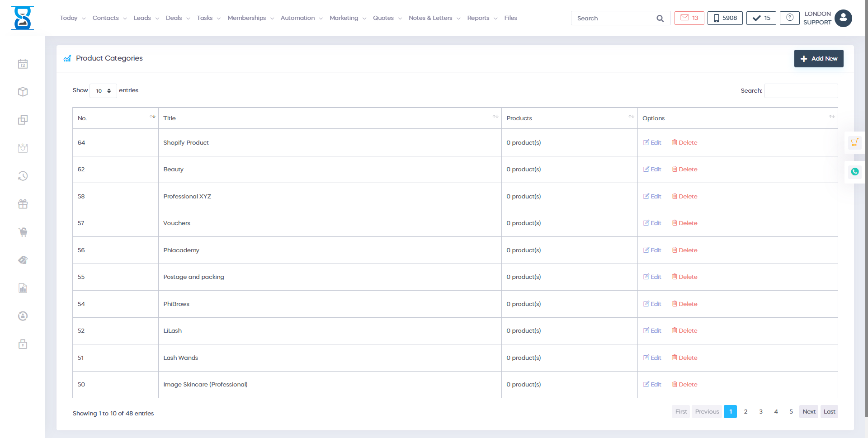Screen dimensions: 868x438
Task: Open the calendar icon in the left sidebar
Action: [x=23, y=63]
